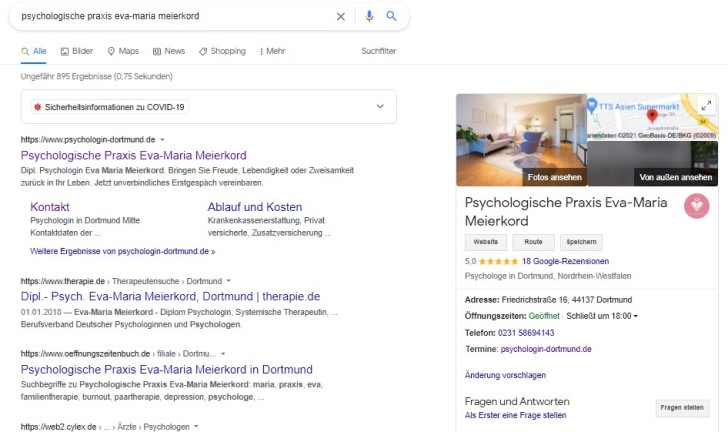
Task: Open the Mehr menu
Action: click(273, 51)
